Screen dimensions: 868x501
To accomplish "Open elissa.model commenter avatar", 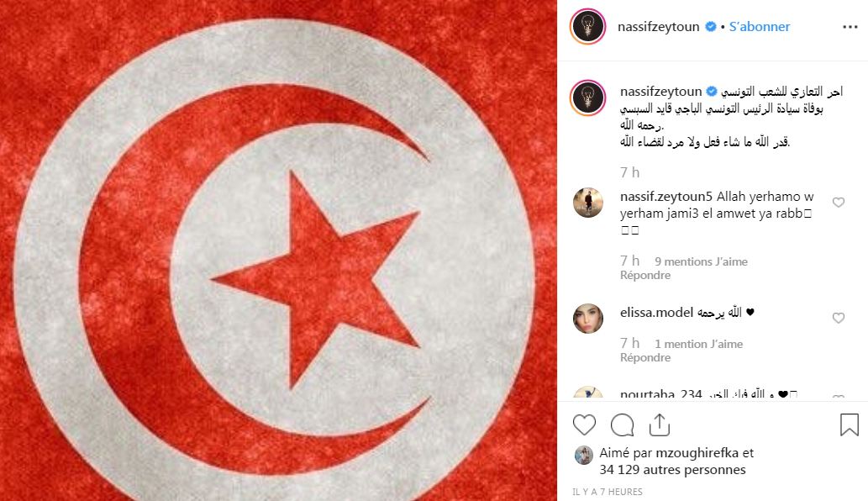I will tap(588, 319).
